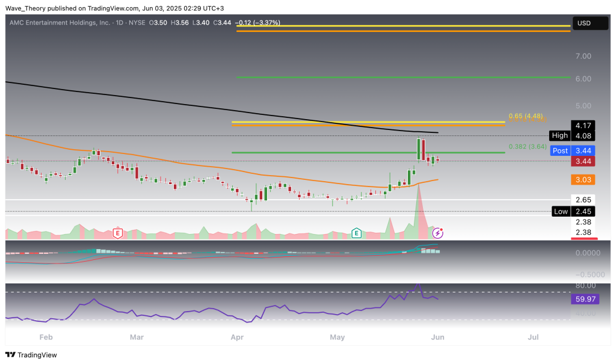Screen dimensions: 616x364
Task: Click the black 4.17 moving average label
Action: 583,126
